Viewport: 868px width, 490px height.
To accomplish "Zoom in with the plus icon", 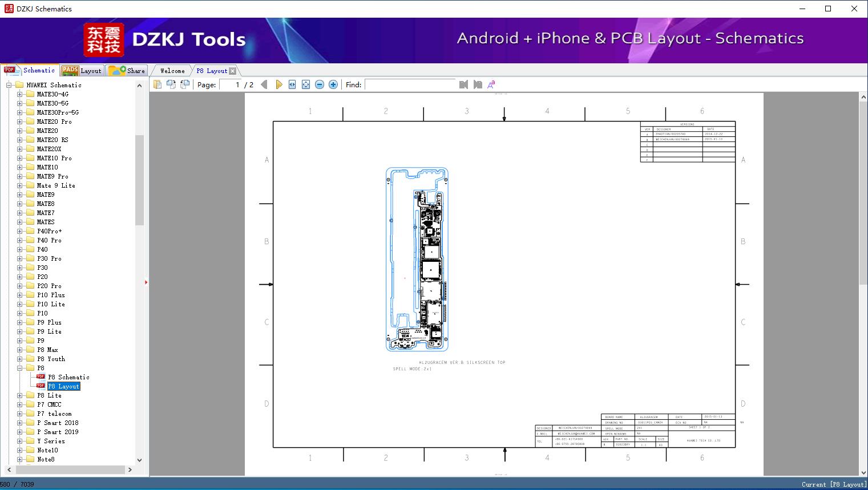I will point(333,84).
